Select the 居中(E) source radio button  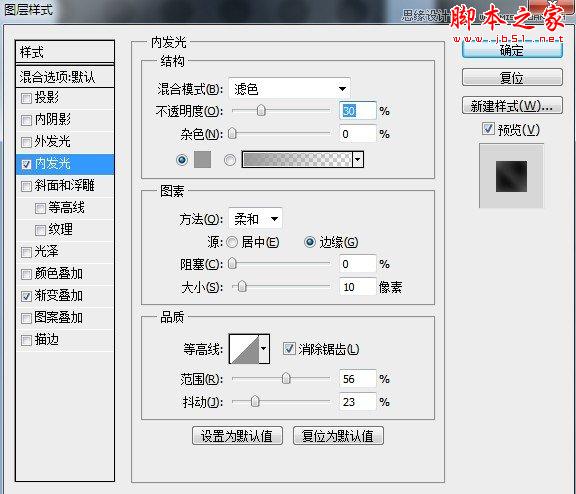[x=232, y=242]
